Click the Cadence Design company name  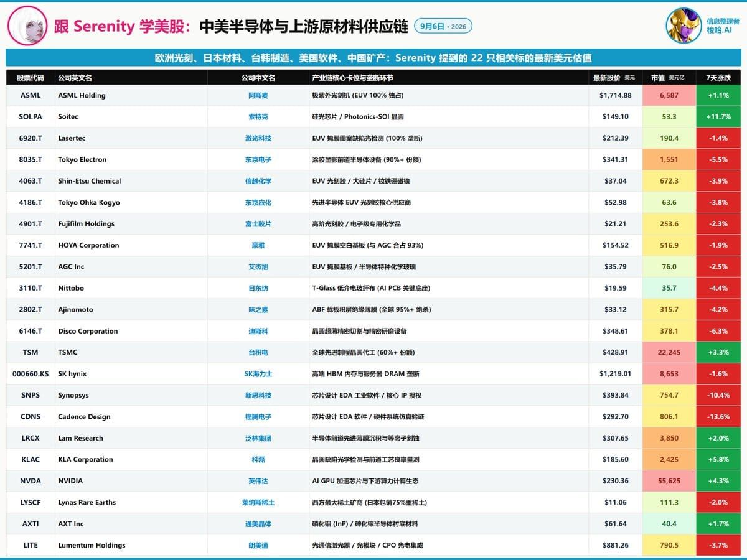84,417
